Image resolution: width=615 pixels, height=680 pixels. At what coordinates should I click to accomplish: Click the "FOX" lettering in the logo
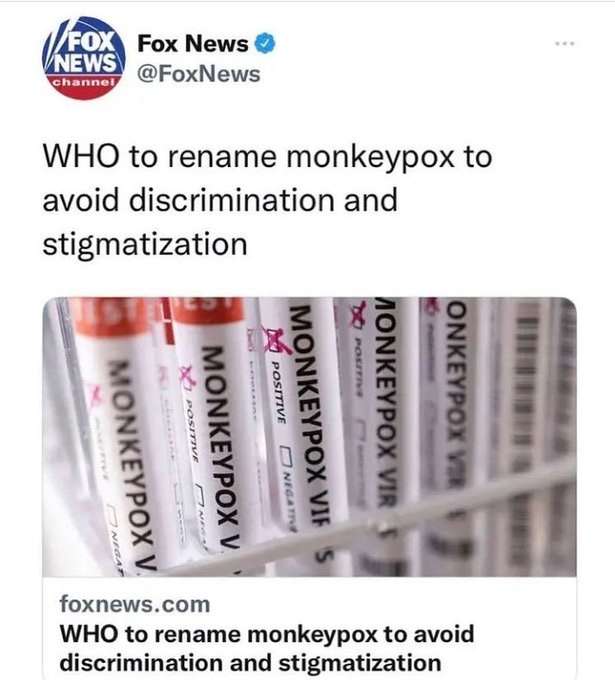92,42
